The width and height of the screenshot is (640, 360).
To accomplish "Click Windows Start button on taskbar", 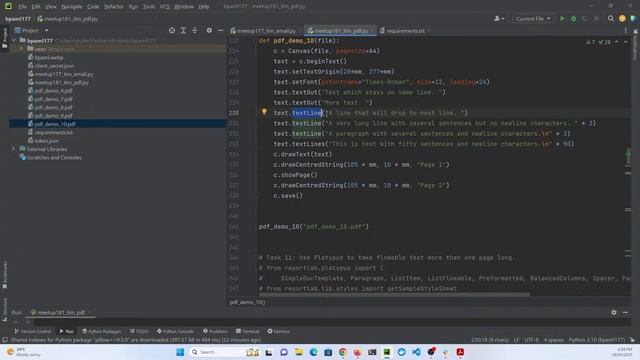I will (180, 352).
